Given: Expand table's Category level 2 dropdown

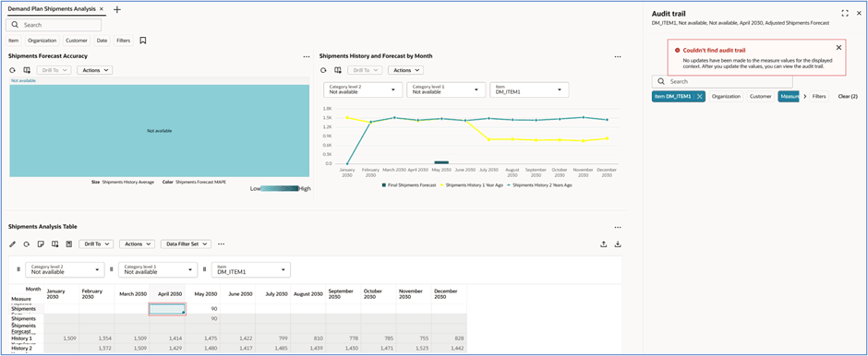Looking at the screenshot, I should pos(66,269).
